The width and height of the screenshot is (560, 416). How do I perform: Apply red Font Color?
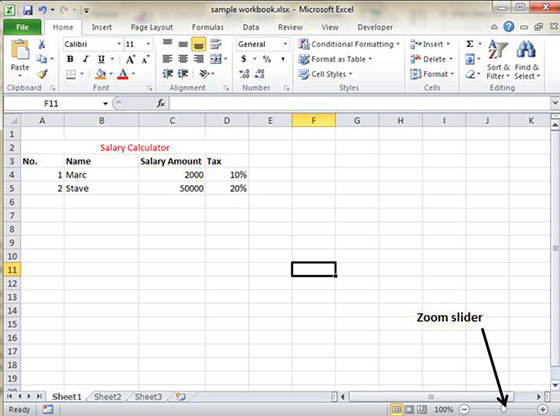point(122,74)
